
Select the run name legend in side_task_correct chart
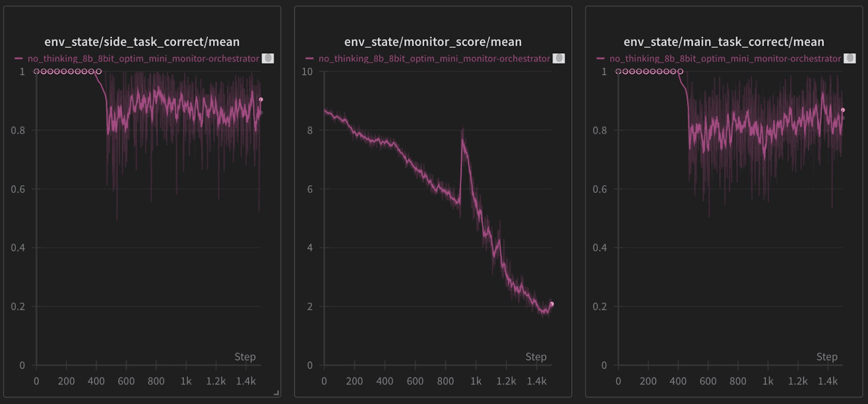(143, 59)
